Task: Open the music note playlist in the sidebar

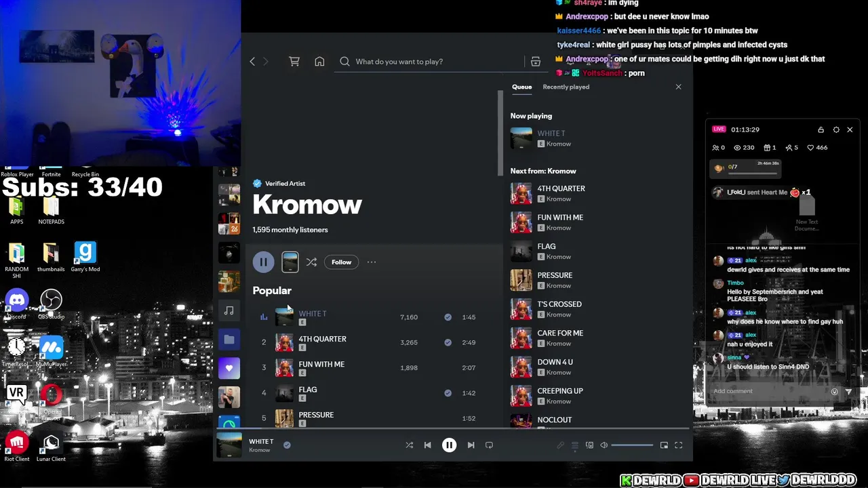Action: (x=229, y=310)
